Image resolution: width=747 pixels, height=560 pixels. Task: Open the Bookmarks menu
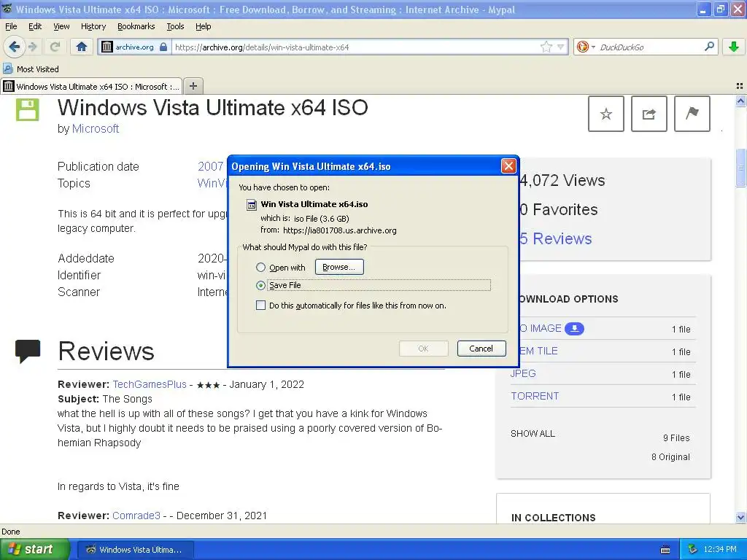pos(136,26)
